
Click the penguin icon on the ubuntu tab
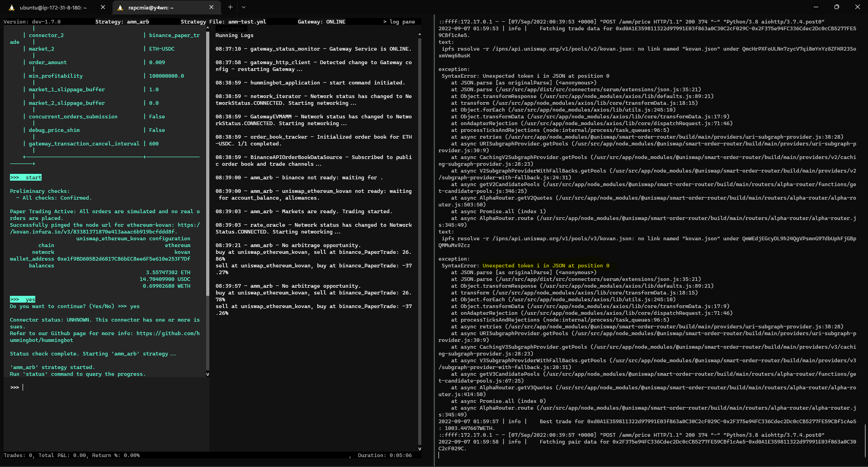(13, 7)
